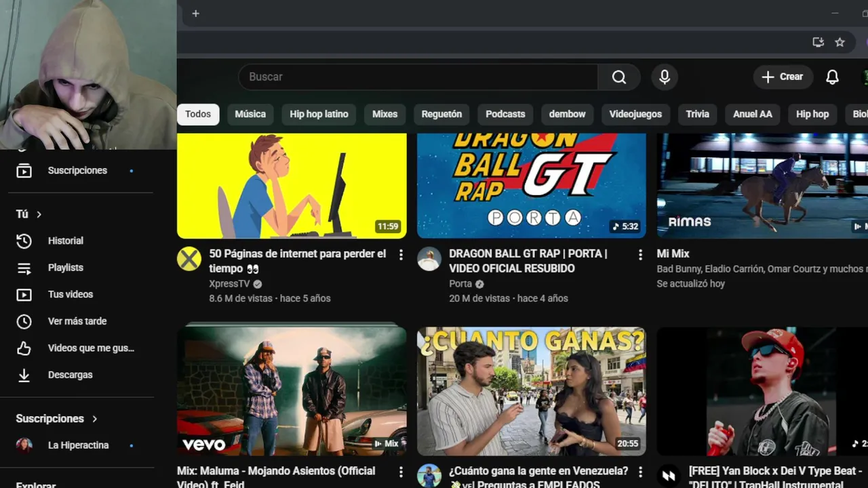Click Venezuela video channel avatar
Image resolution: width=868 pixels, height=488 pixels.
click(429, 476)
